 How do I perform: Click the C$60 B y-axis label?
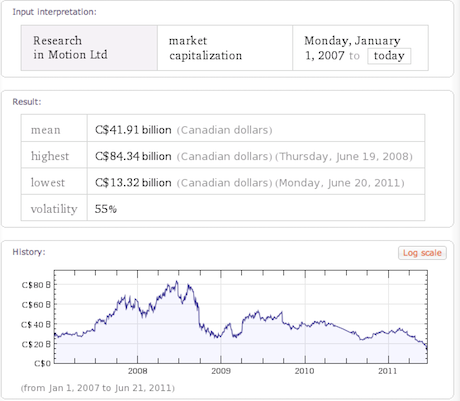click(x=36, y=305)
